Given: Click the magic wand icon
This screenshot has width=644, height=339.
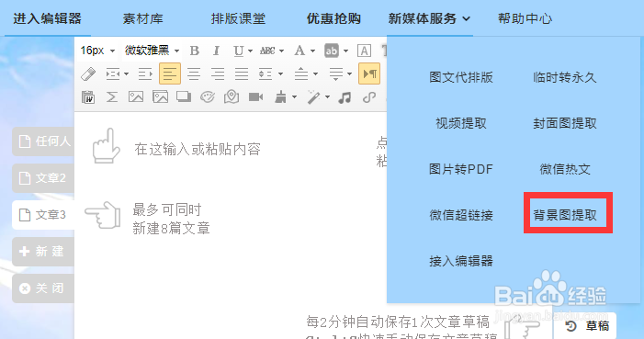Looking at the screenshot, I should [314, 97].
